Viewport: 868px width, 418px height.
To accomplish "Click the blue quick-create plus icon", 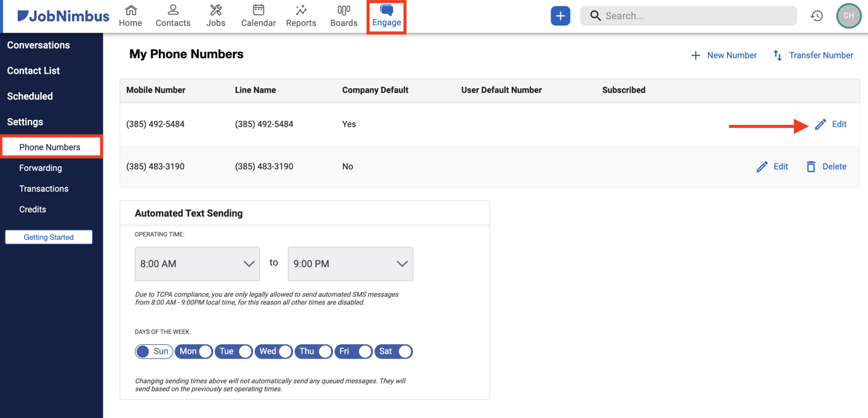I will click(x=560, y=15).
